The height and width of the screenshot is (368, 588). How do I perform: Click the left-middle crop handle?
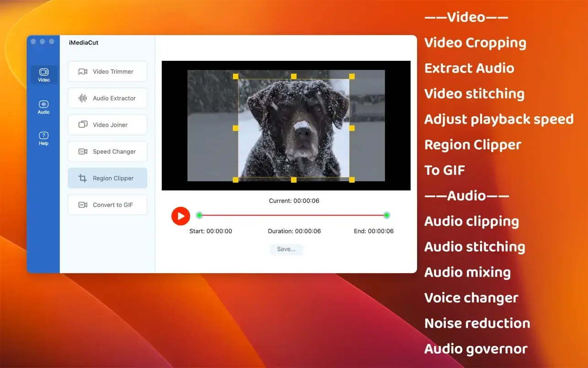coord(236,128)
